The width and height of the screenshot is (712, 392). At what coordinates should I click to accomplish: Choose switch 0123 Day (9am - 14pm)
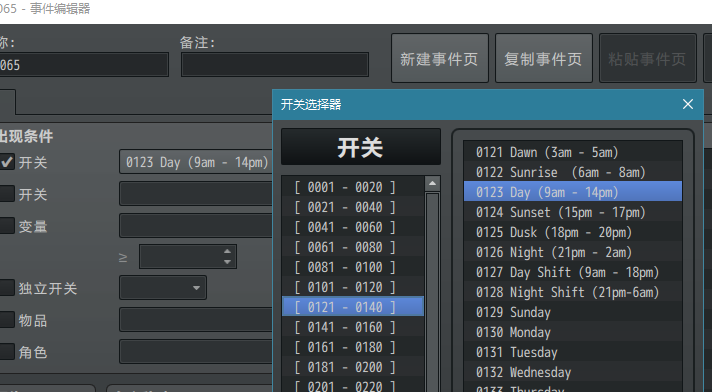tap(573, 192)
